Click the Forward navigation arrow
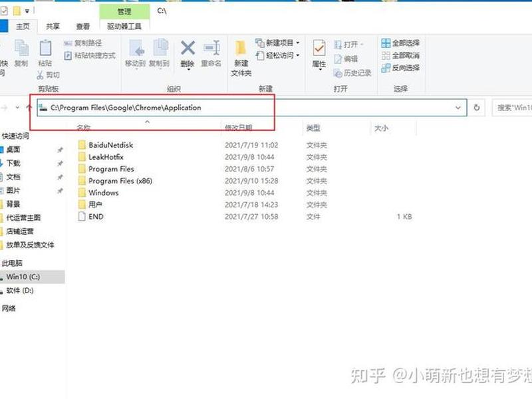The height and width of the screenshot is (399, 532). click(4, 108)
